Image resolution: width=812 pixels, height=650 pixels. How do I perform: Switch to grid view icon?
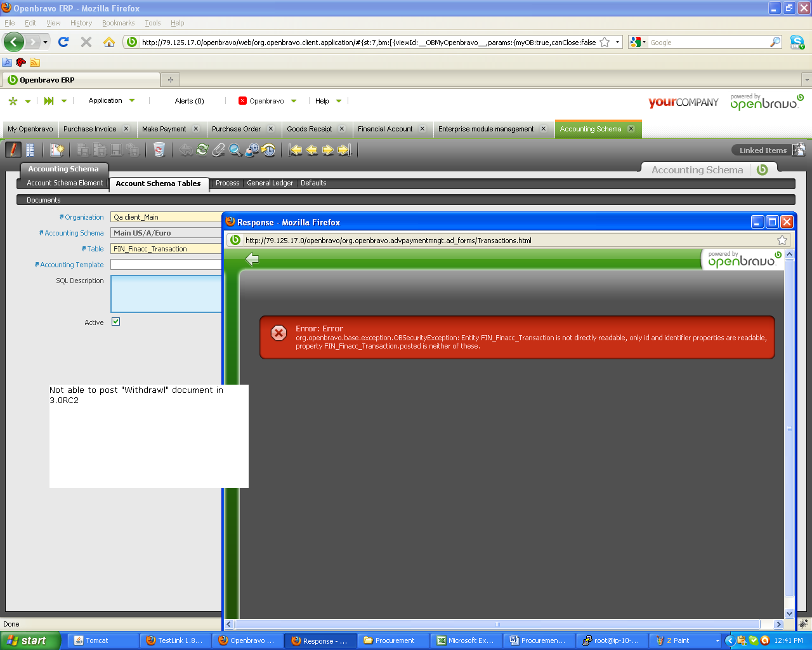point(30,150)
